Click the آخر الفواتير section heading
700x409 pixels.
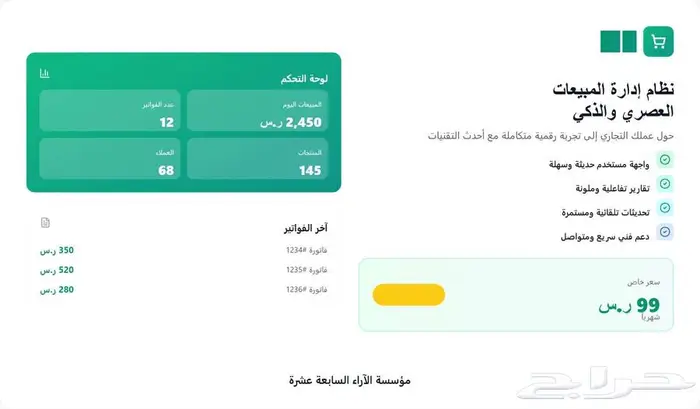point(306,228)
